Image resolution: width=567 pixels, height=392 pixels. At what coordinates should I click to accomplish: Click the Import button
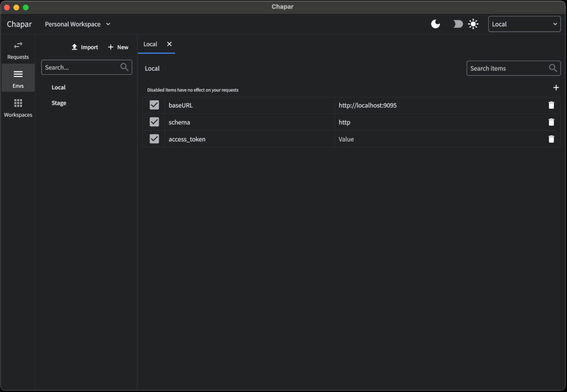(84, 48)
